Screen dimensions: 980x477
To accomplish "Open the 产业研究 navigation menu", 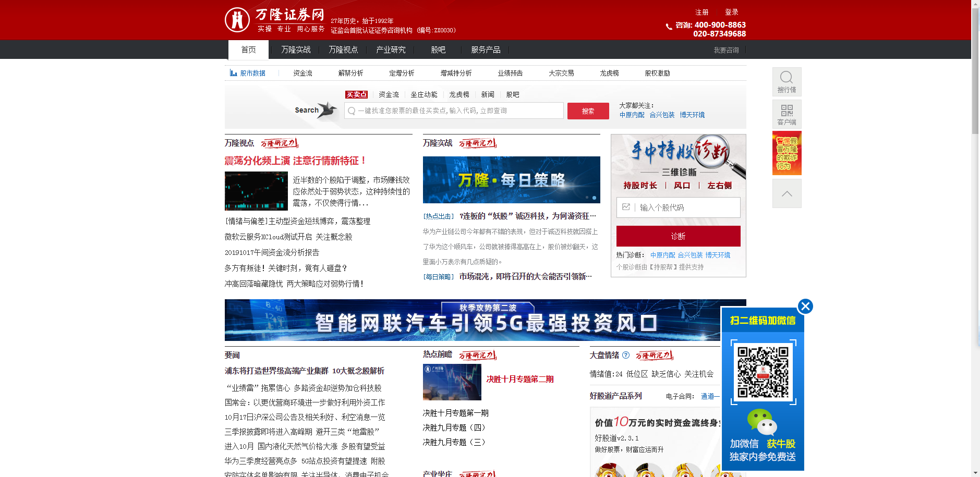I will coord(391,50).
